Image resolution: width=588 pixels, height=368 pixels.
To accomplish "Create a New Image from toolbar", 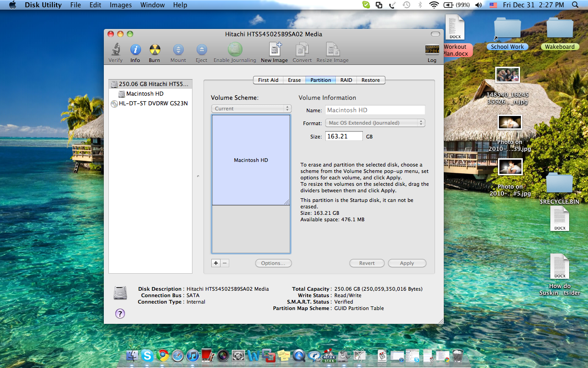I will coord(275,49).
